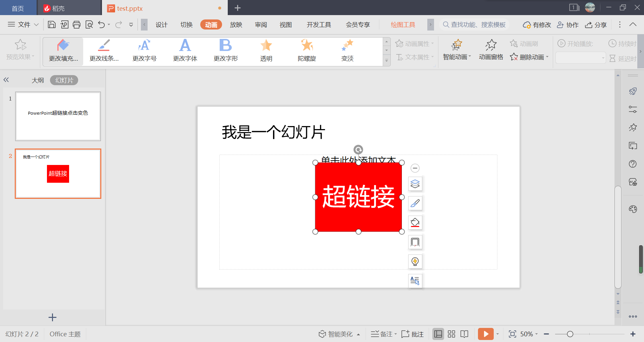Click the zoom in plus button
The height and width of the screenshot is (342, 644).
click(633, 334)
